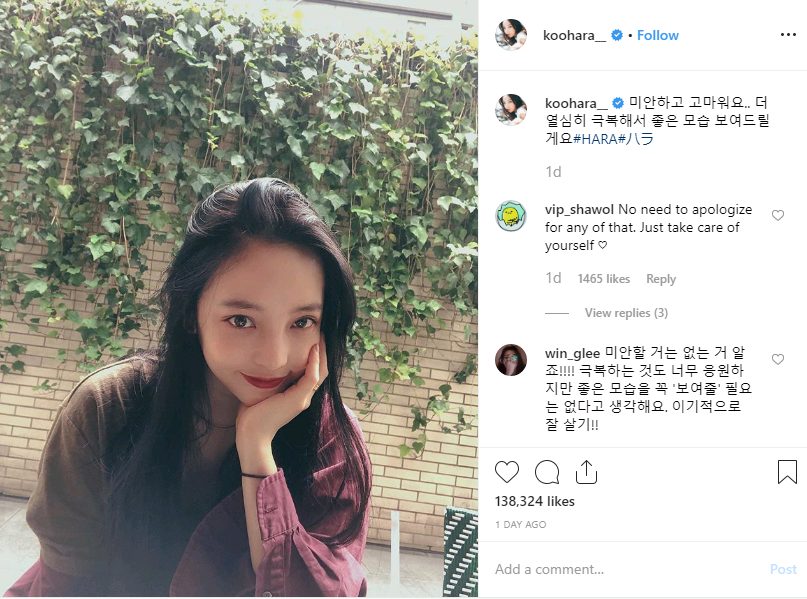Open vip_shawol's avatar

pyautogui.click(x=511, y=216)
